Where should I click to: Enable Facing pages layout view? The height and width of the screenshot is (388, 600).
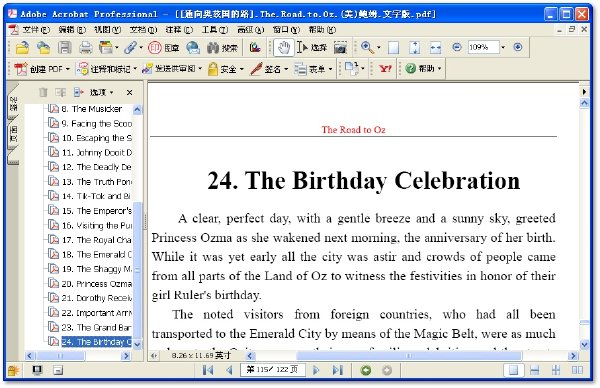[x=577, y=370]
